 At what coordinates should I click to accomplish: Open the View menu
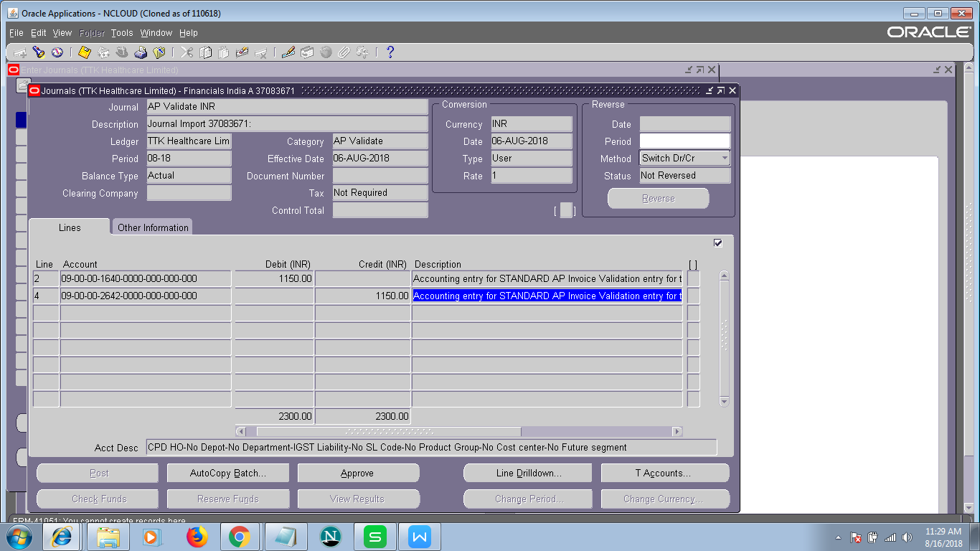pos(62,33)
